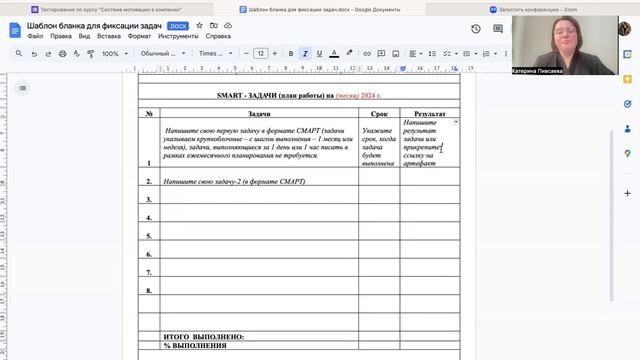Open line spacing options
640x360 pixels.
pos(432,53)
